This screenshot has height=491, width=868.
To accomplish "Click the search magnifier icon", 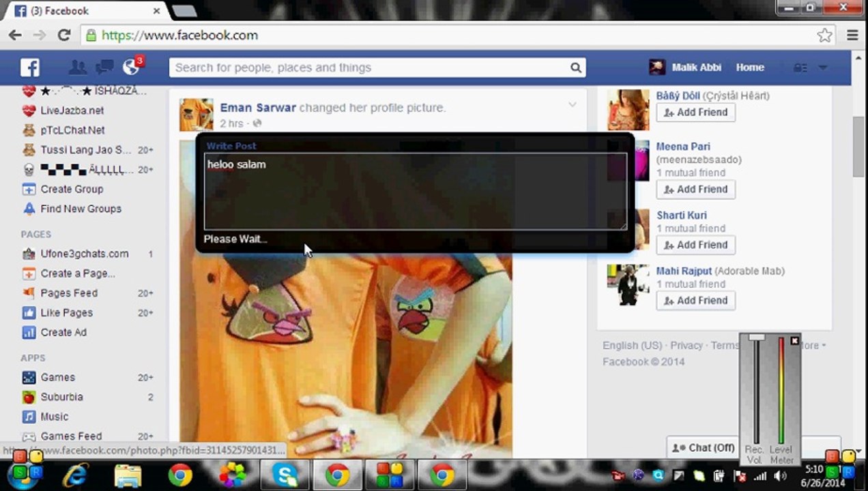I will pos(576,68).
